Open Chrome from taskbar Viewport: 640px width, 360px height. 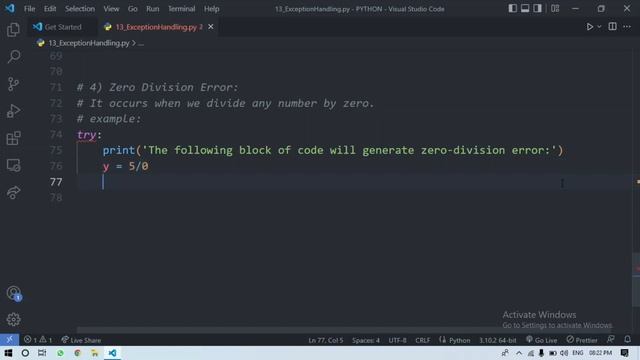point(78,353)
